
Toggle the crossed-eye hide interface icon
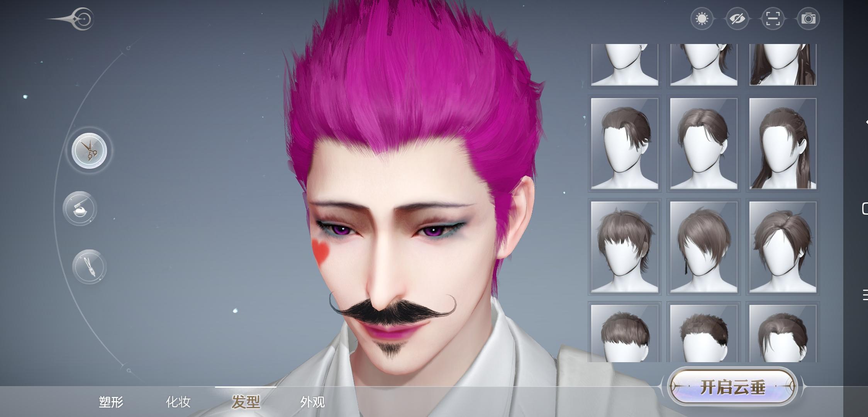737,19
